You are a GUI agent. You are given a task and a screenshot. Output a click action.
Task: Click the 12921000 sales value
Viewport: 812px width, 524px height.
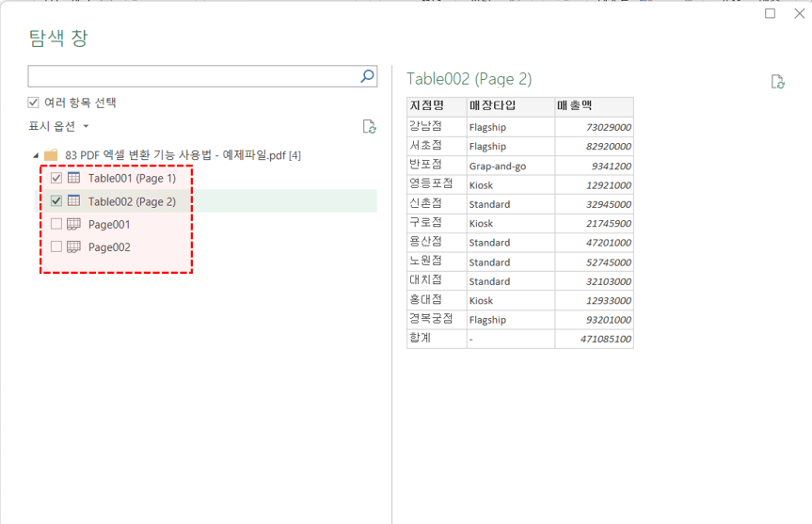[x=594, y=184]
